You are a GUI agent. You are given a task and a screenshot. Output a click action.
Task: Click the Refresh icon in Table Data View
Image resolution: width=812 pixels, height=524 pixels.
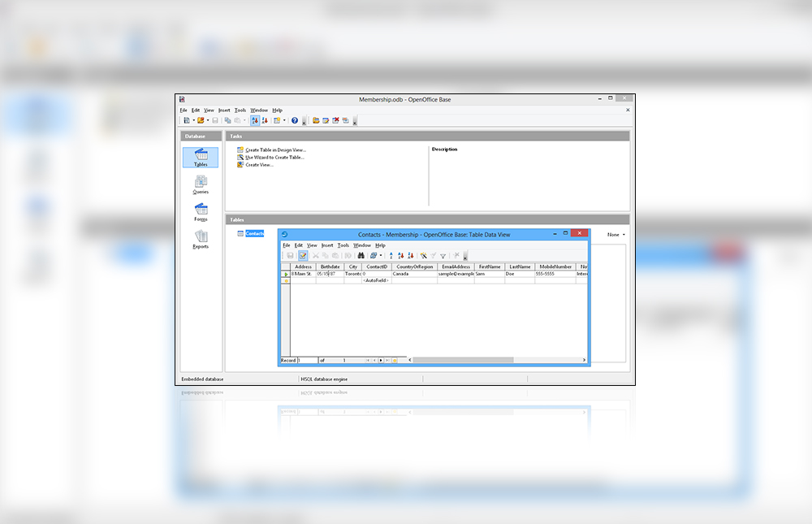tap(374, 256)
